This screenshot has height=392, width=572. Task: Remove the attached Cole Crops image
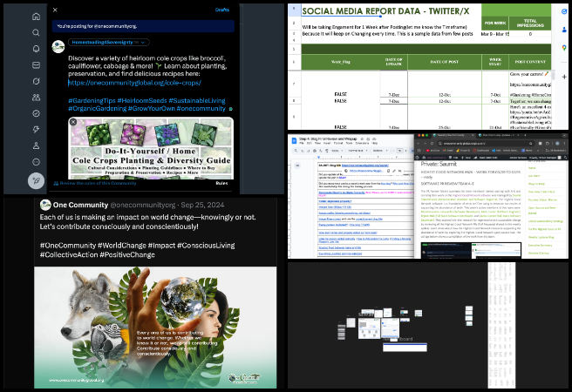click(x=73, y=122)
